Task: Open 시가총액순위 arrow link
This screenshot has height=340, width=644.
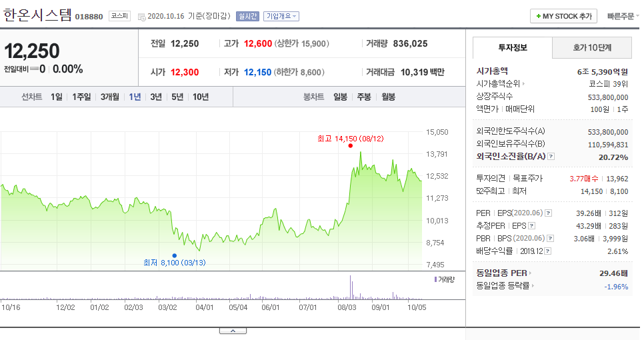Action: pyautogui.click(x=523, y=84)
